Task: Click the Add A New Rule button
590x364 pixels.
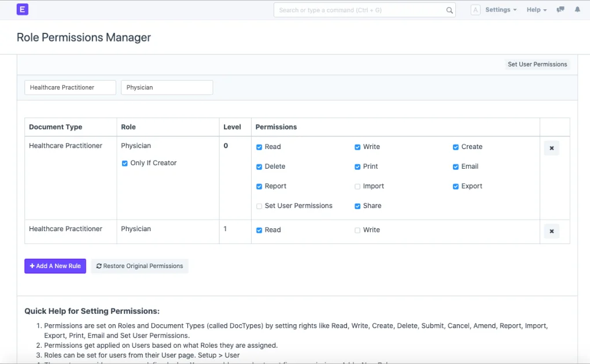Action: (55, 266)
